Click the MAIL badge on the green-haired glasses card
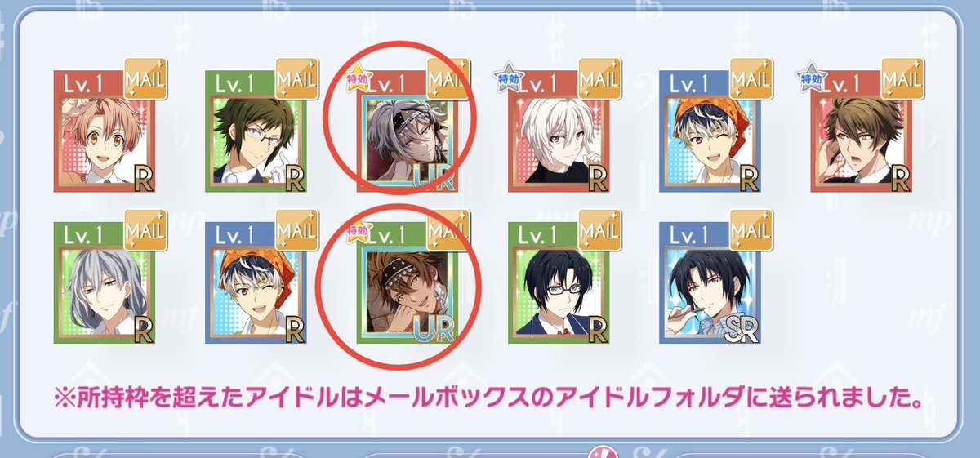 (x=296, y=77)
